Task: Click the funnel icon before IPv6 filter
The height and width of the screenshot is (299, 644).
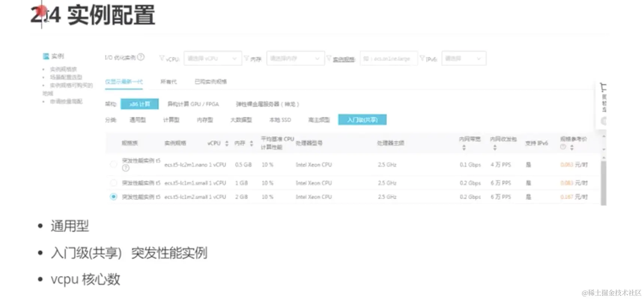Action: pos(422,58)
